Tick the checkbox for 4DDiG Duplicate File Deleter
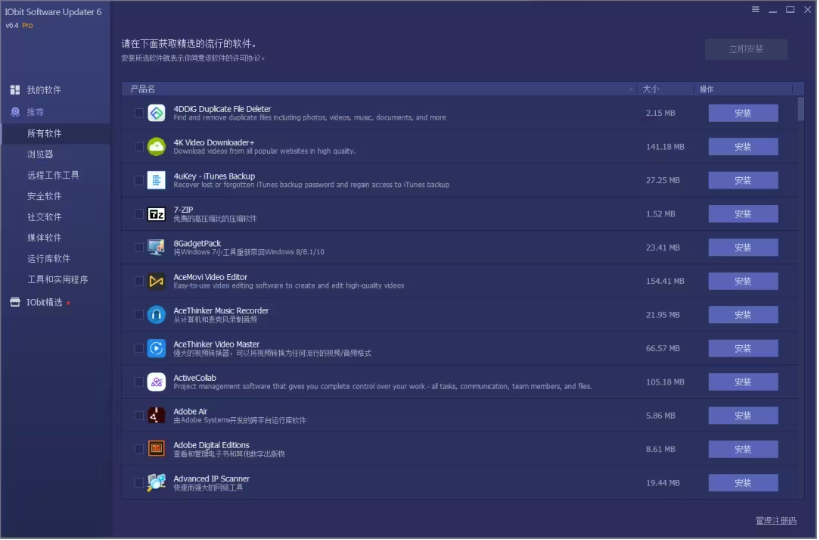The width and height of the screenshot is (819, 540). tap(139, 113)
